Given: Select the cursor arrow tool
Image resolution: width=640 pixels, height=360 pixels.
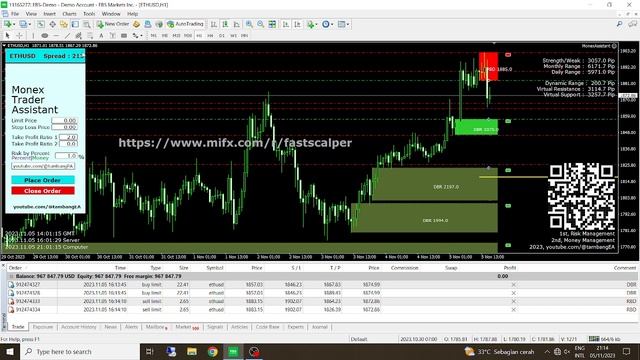Looking at the screenshot, I should [x=7, y=36].
